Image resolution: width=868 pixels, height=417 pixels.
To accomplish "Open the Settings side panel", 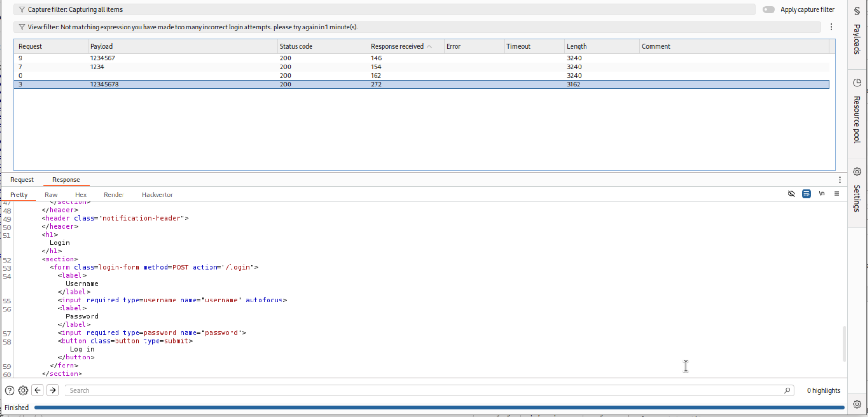I will point(857,192).
